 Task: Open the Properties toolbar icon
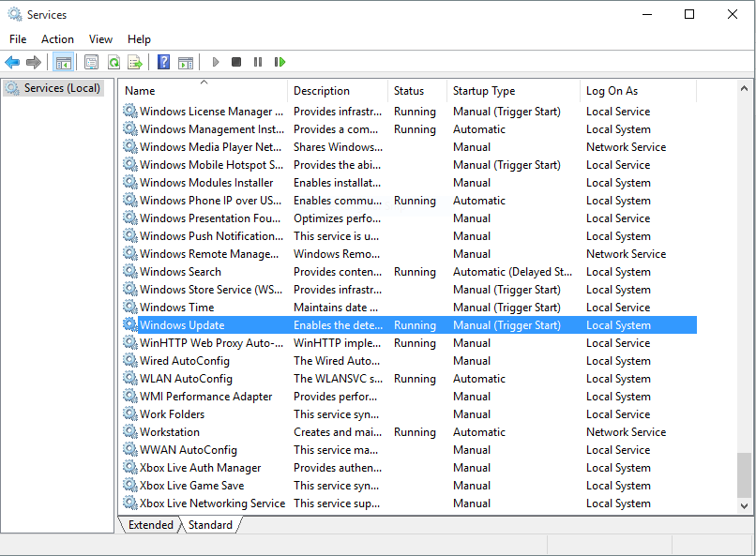pos(91,62)
